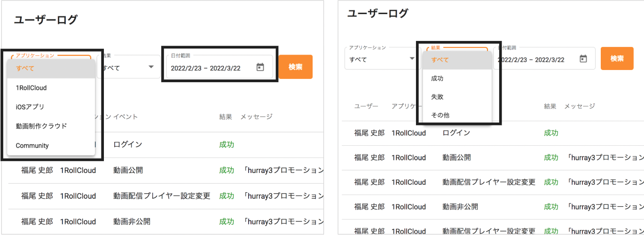Select 失敗 option in the 結果 dropdown list

pos(457,97)
